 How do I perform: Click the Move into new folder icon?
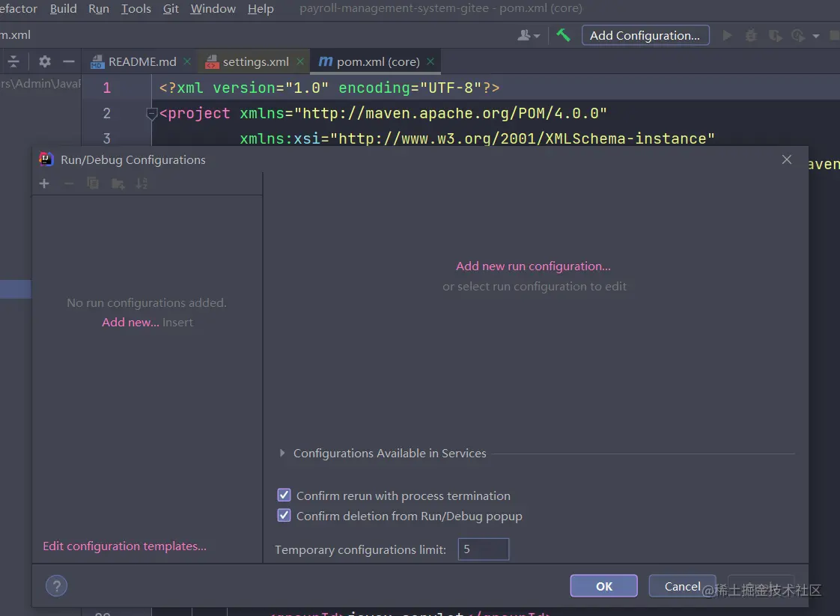coord(118,183)
